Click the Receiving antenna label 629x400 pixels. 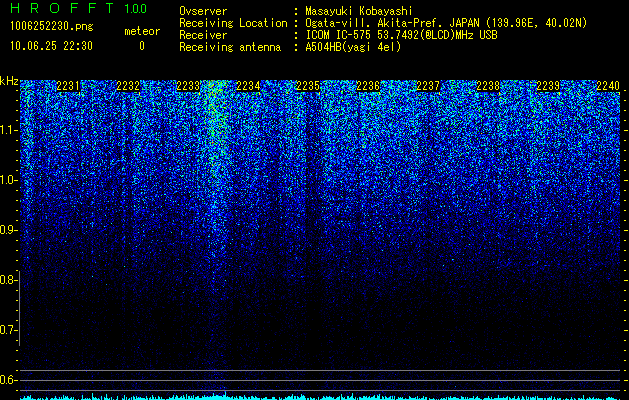230,47
